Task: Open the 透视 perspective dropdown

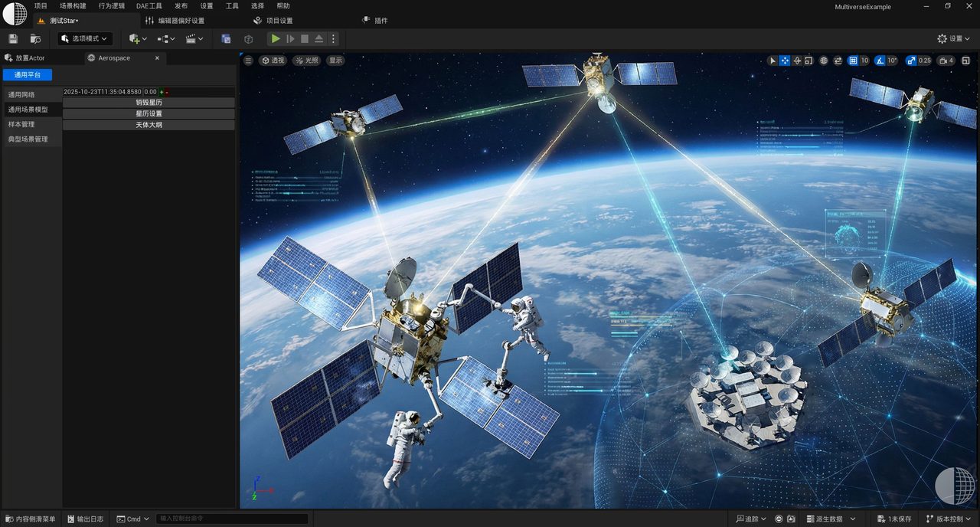Action: tap(273, 61)
